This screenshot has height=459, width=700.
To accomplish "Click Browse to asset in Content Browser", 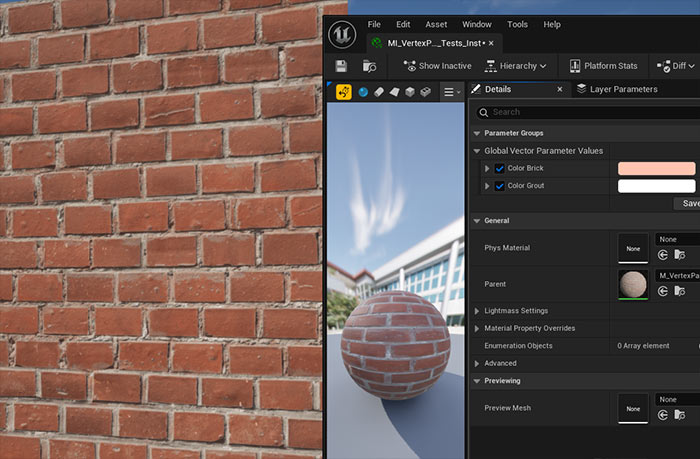I will [369, 66].
